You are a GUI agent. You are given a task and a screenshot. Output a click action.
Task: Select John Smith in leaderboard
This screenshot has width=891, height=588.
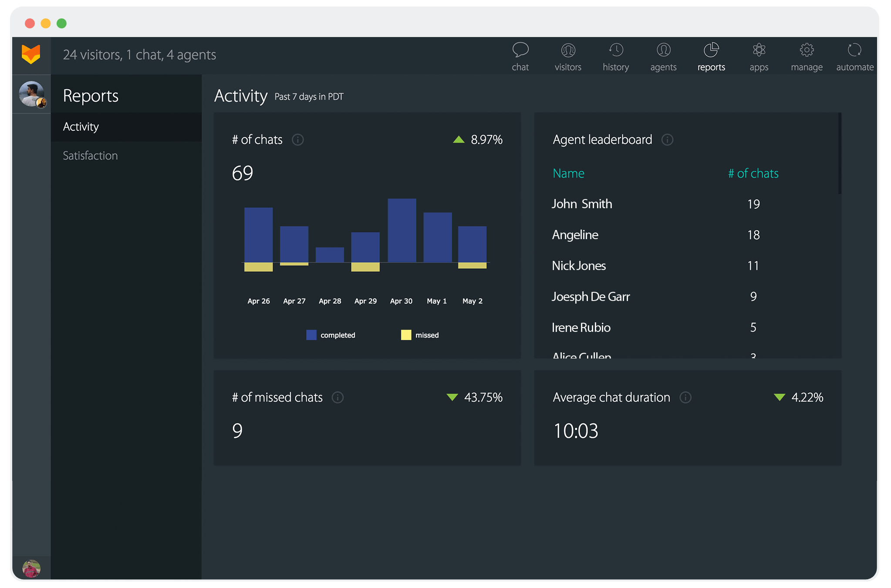pos(581,204)
